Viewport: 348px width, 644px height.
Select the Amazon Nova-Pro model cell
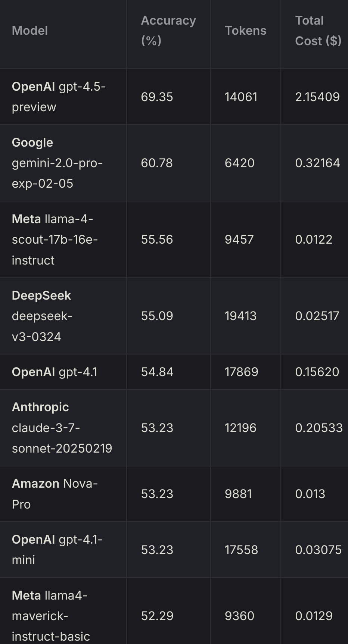pyautogui.click(x=55, y=494)
